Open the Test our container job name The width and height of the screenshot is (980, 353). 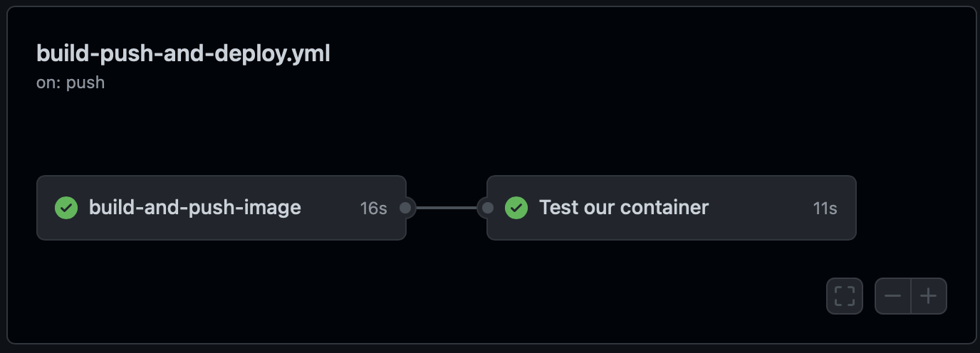[x=624, y=208]
